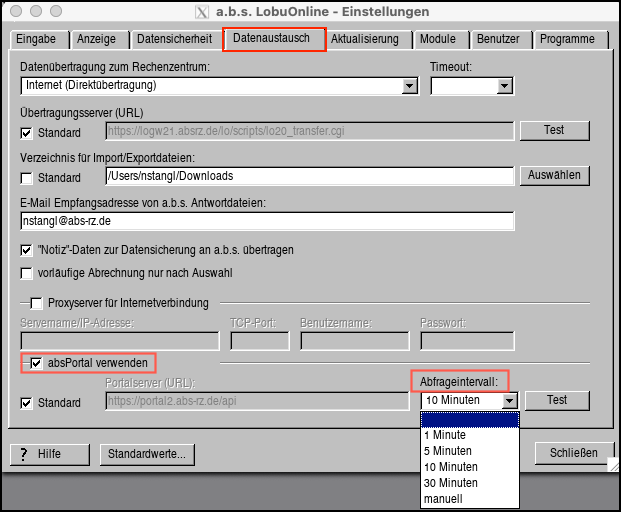Uncheck Notiz-Daten zur Datensicherung option
This screenshot has height=512, width=621.
click(27, 249)
